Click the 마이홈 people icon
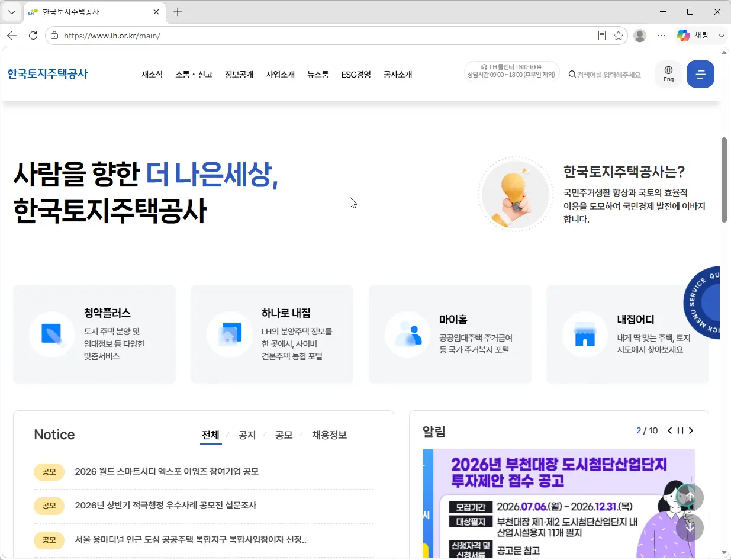 tap(407, 334)
